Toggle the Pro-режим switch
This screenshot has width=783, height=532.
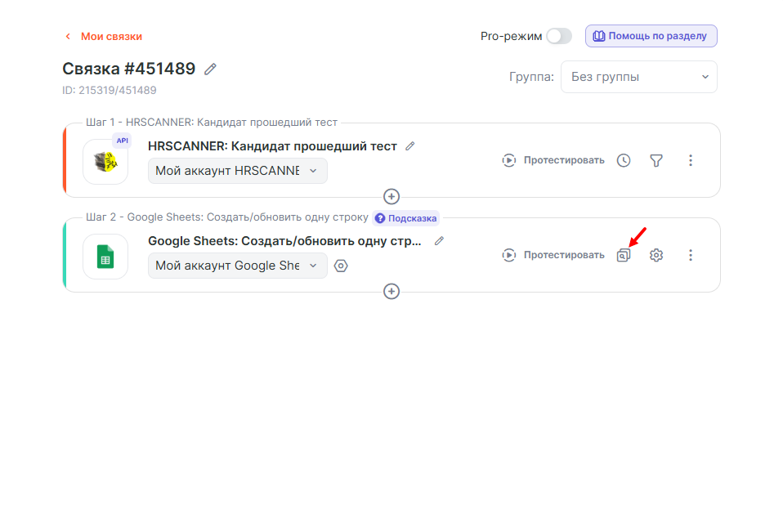[x=559, y=36]
